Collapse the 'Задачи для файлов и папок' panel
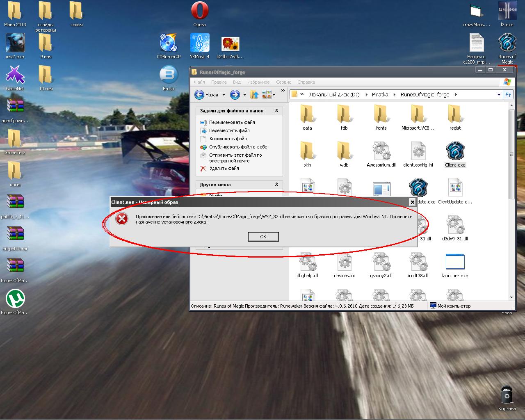Image resolution: width=525 pixels, height=420 pixels. tap(276, 111)
